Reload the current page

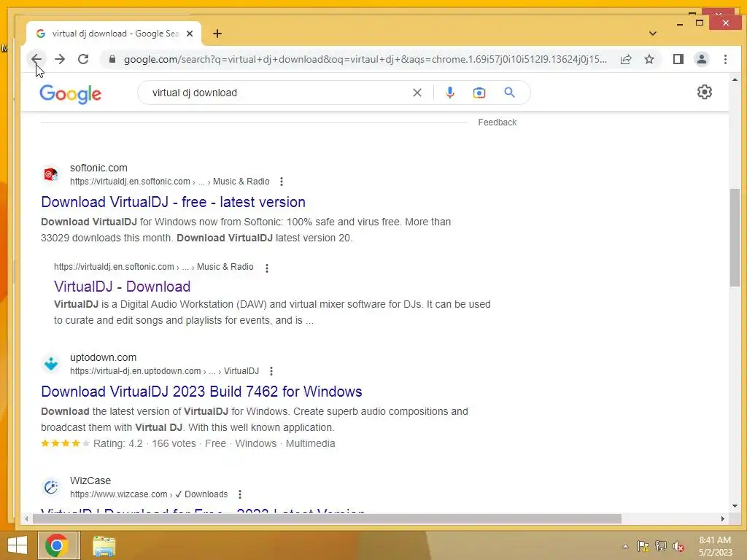tap(83, 59)
